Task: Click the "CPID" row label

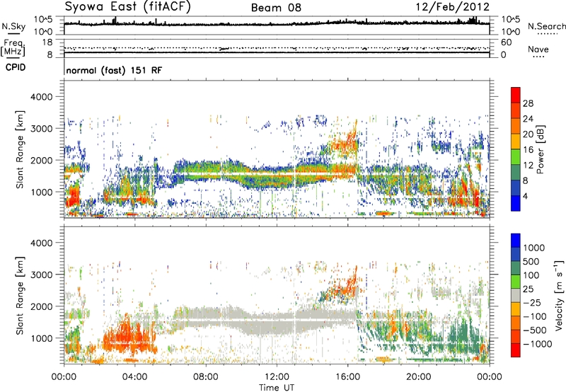Action: pos(16,67)
